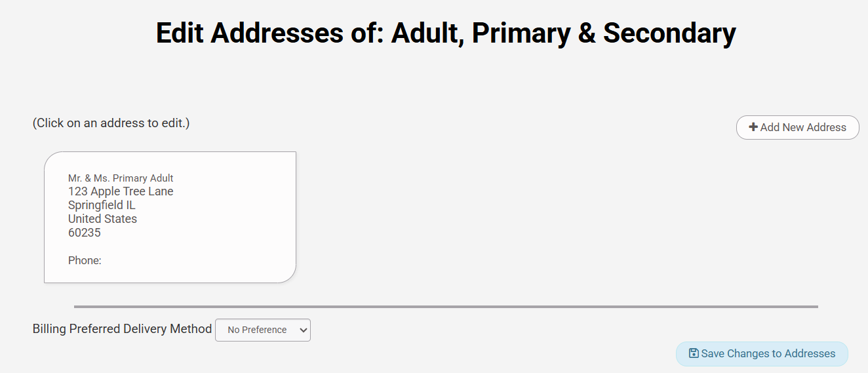
Task: Click the "No Preference" text in the dropdown
Action: click(x=257, y=330)
